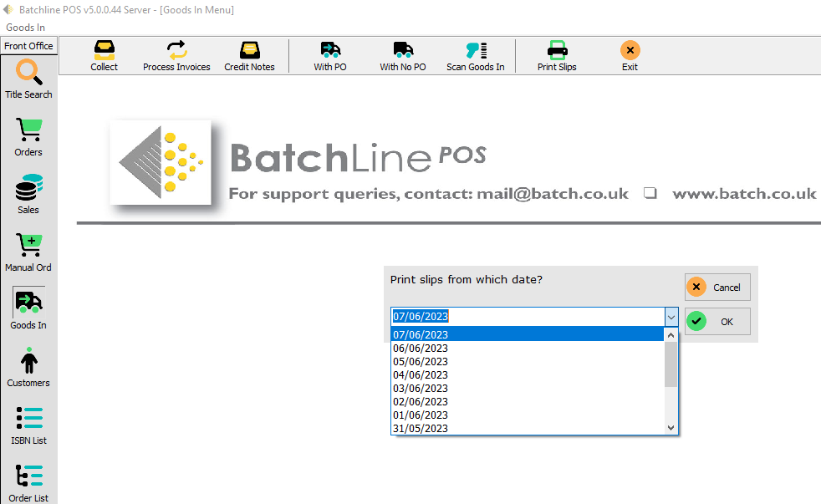The width and height of the screenshot is (821, 504).
Task: Click the date list scroll down arrow
Action: pos(671,428)
